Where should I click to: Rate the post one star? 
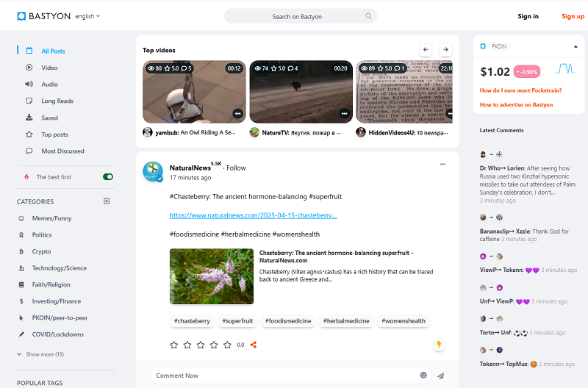point(174,345)
